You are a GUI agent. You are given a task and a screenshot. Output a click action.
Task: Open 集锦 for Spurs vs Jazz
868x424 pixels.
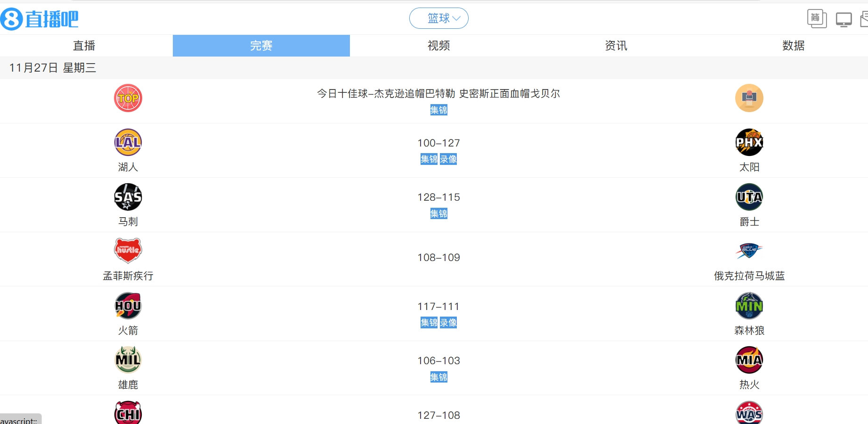[x=438, y=213]
